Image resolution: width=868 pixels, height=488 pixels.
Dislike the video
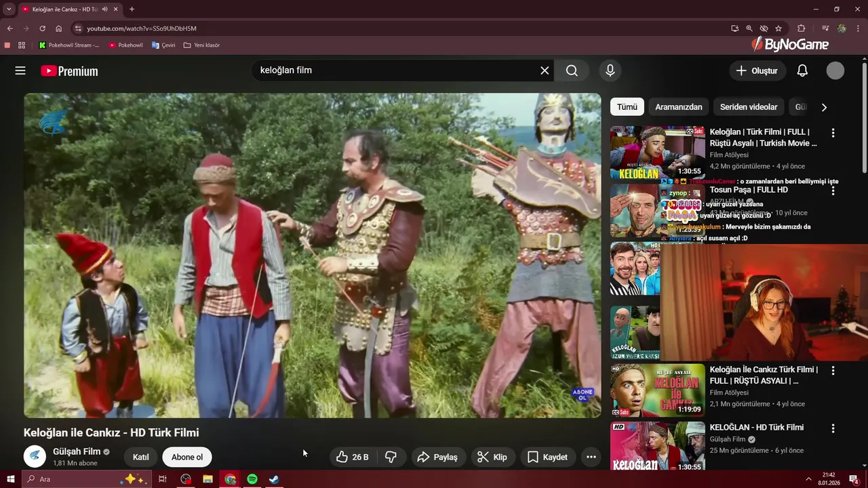point(391,457)
